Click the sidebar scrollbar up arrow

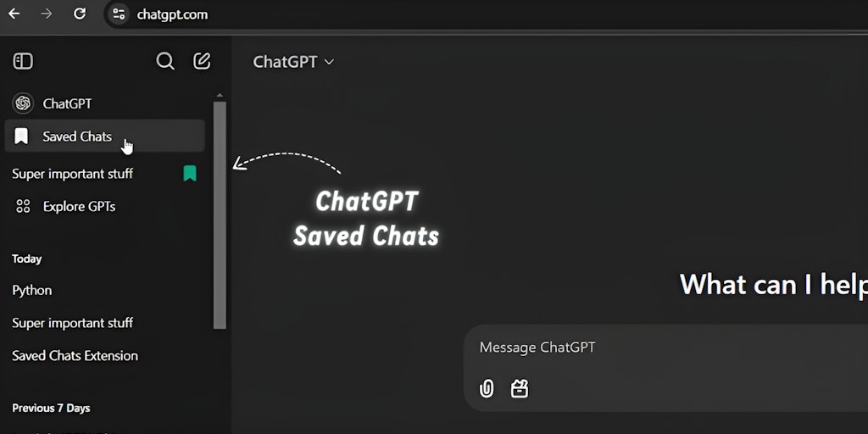220,96
